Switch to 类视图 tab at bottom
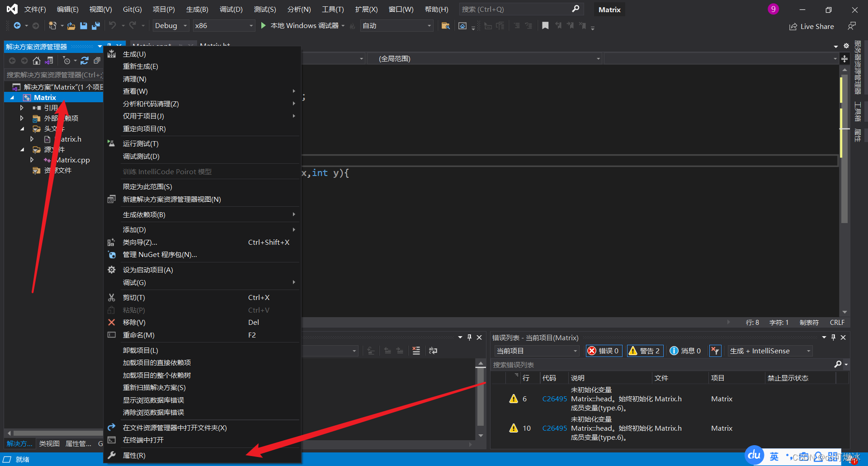 point(49,444)
